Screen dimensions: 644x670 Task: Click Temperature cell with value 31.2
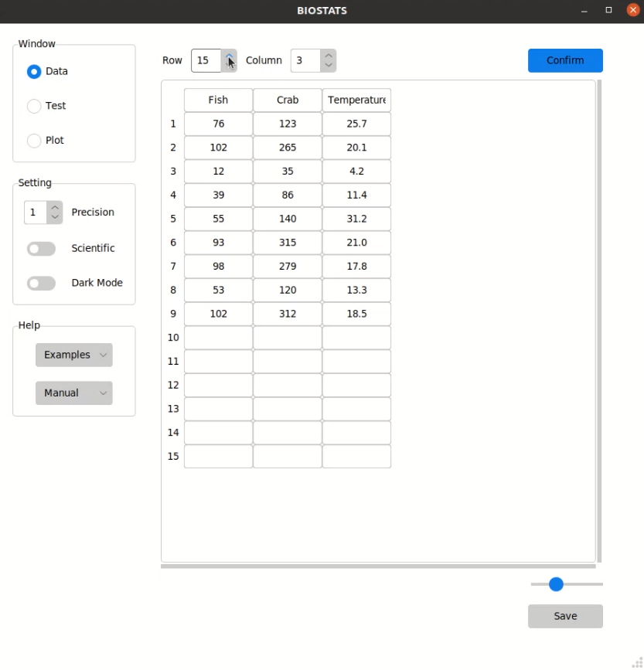(x=357, y=219)
